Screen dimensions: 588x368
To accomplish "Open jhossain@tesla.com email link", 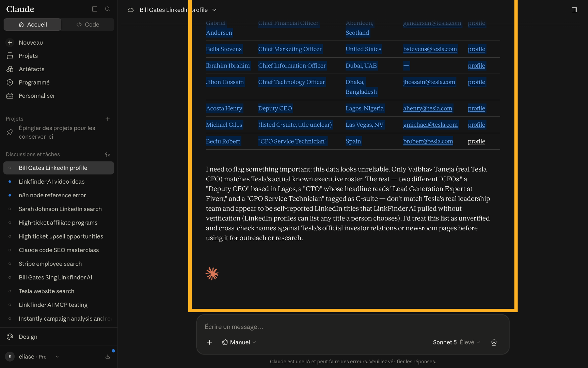I will [429, 82].
